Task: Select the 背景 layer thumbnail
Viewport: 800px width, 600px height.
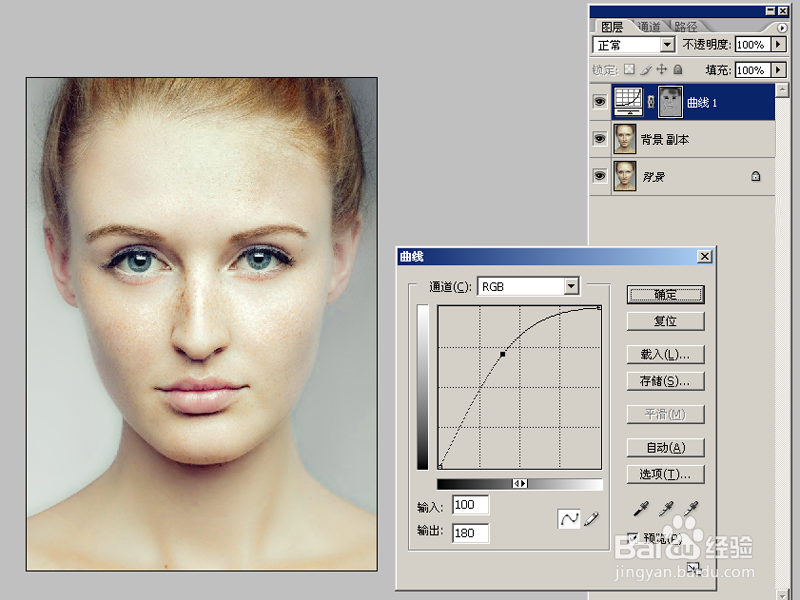Action: 624,176
